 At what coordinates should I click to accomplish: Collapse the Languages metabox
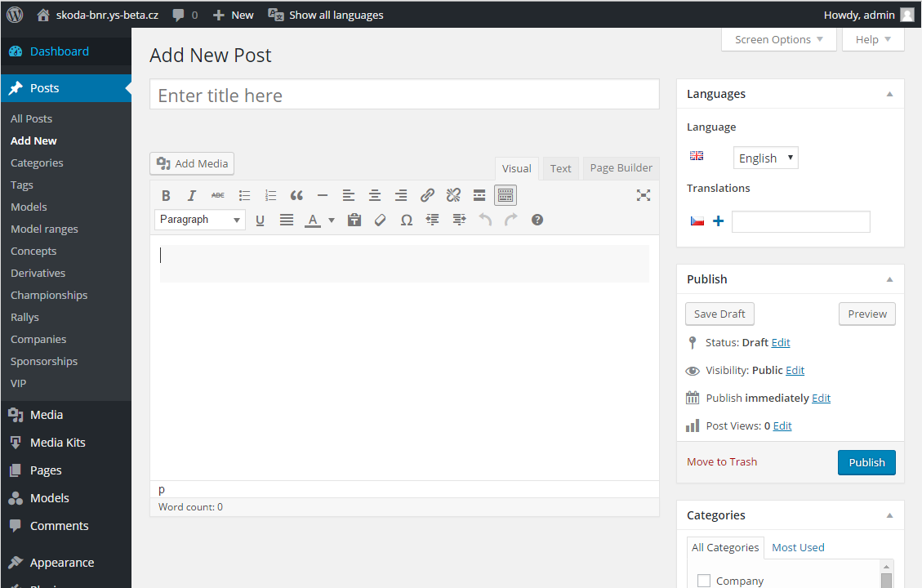(x=889, y=94)
